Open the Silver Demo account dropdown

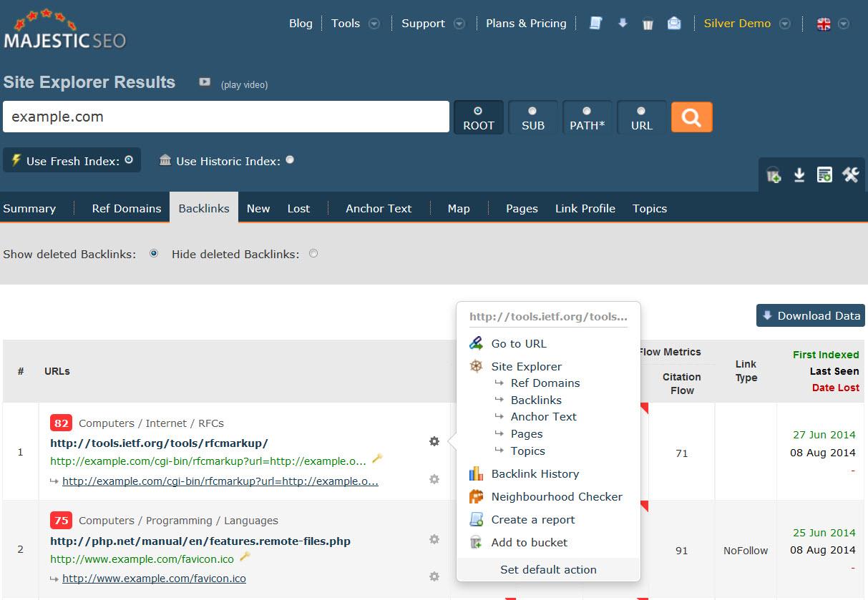click(x=785, y=24)
